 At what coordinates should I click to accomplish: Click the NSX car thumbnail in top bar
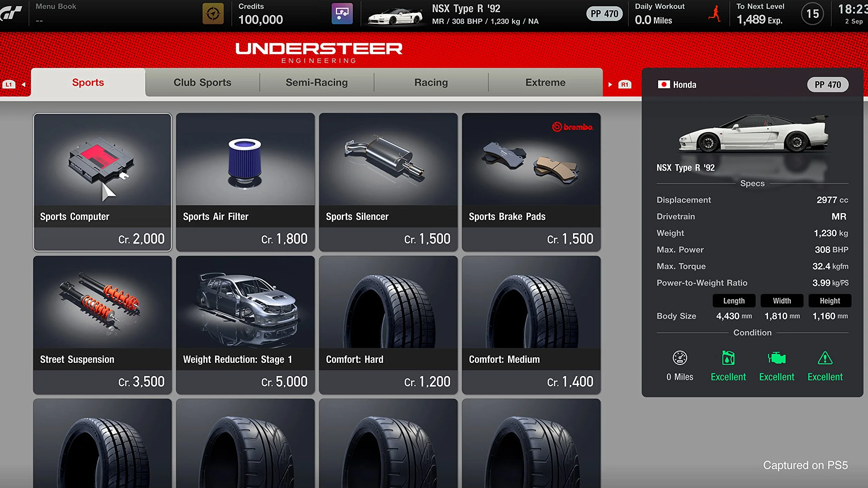click(395, 16)
